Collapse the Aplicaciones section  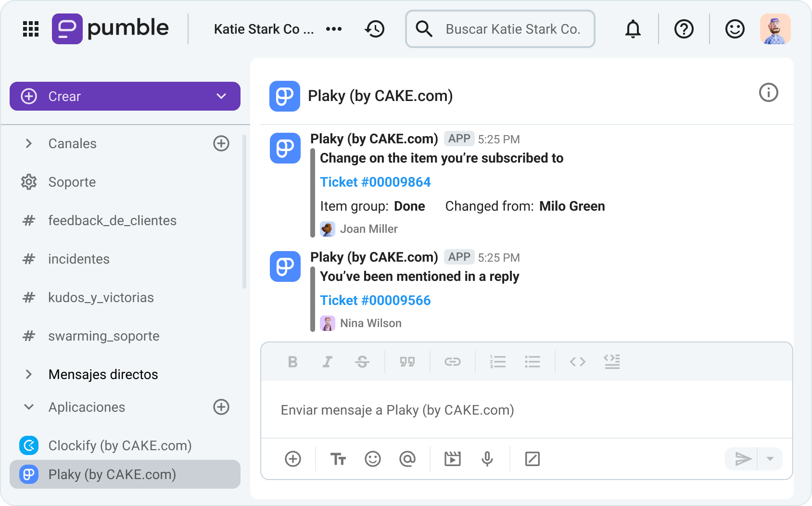tap(29, 407)
